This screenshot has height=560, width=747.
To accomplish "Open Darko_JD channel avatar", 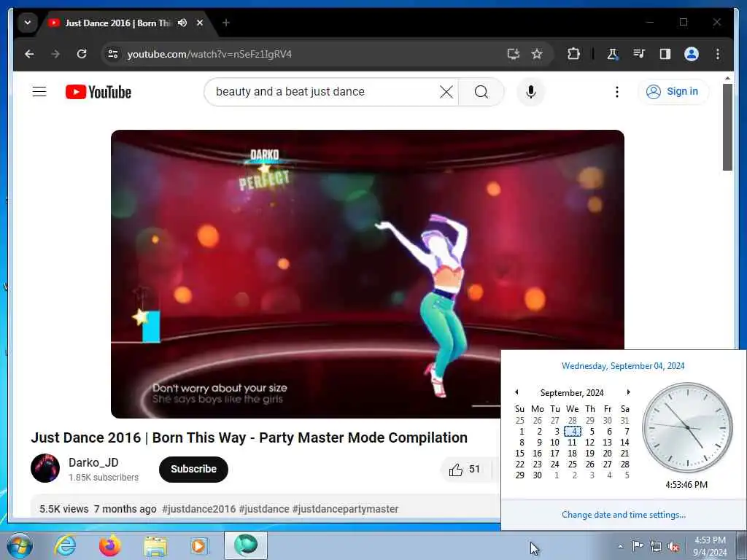I will click(x=45, y=468).
